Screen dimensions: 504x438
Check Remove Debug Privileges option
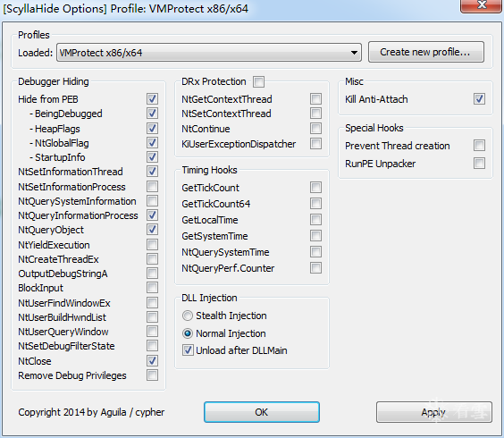click(x=152, y=375)
